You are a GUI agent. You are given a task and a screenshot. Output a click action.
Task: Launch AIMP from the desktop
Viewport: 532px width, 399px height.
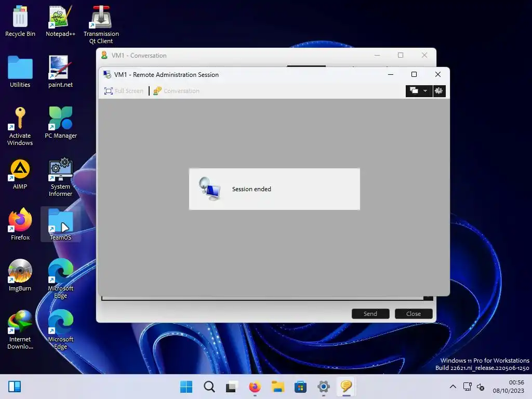click(x=20, y=174)
